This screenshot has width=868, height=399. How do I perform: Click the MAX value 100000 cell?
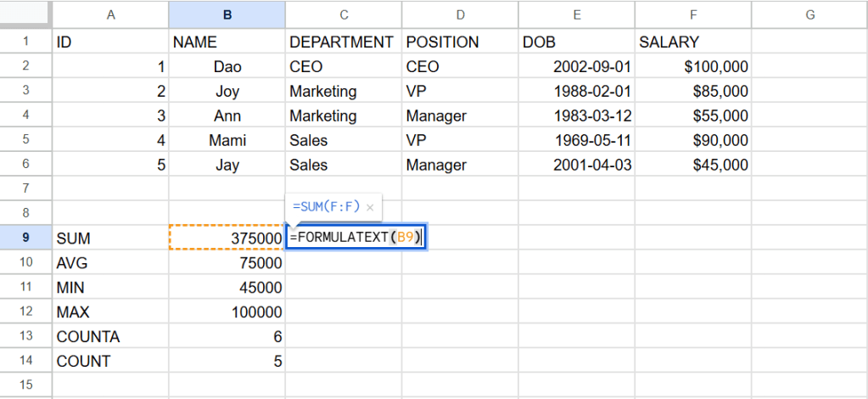(x=227, y=312)
